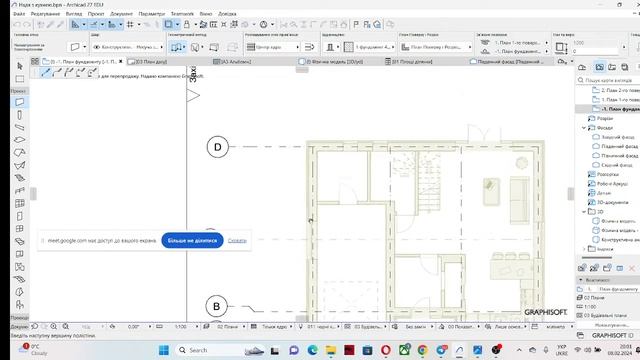Select the Beam tool in the toolbox
Screen dimensions: 640x360
[20, 127]
